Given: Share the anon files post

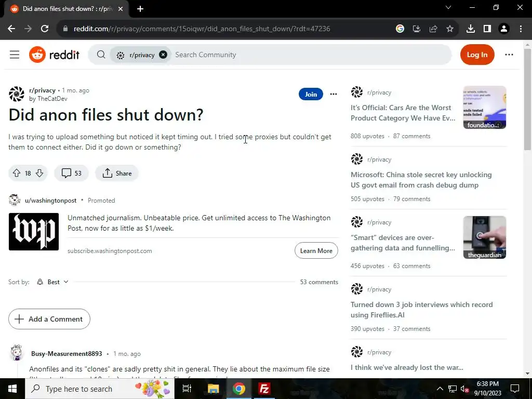Looking at the screenshot, I should [117, 174].
